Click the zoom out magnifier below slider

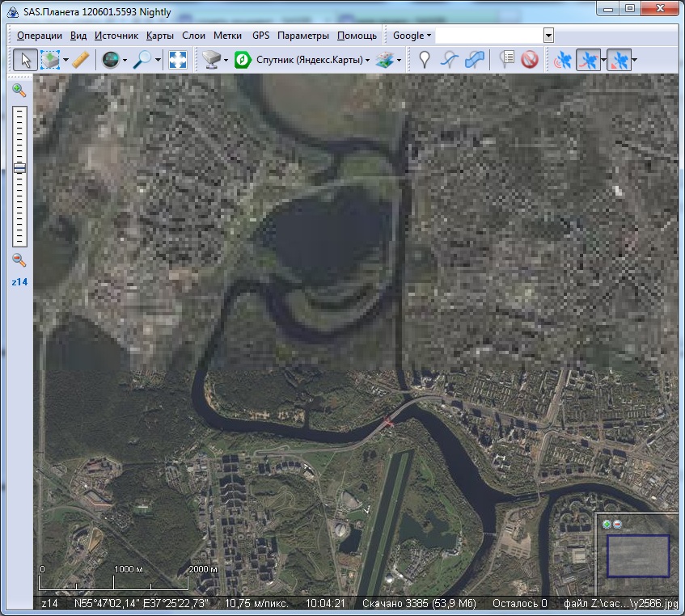pos(19,260)
